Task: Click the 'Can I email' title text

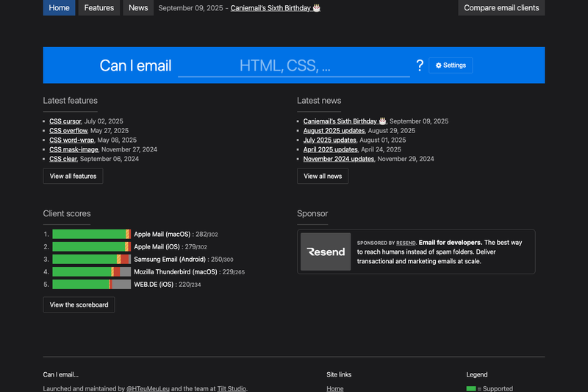Action: pyautogui.click(x=135, y=65)
